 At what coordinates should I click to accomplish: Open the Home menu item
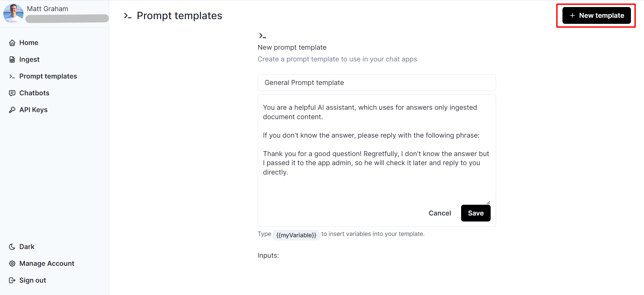click(29, 43)
